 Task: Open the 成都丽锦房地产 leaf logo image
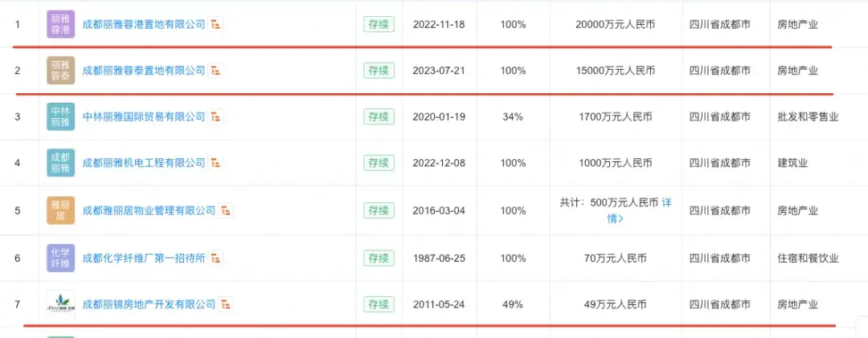coord(61,304)
